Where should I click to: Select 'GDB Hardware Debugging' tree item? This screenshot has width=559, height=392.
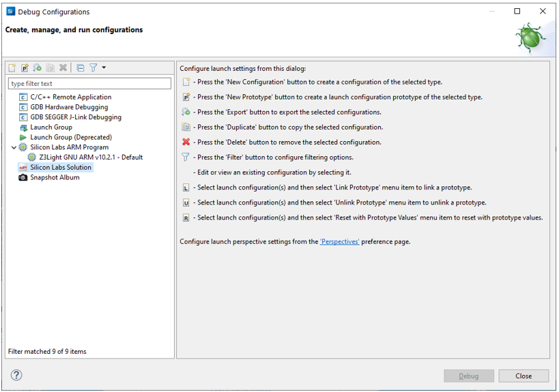pos(69,107)
